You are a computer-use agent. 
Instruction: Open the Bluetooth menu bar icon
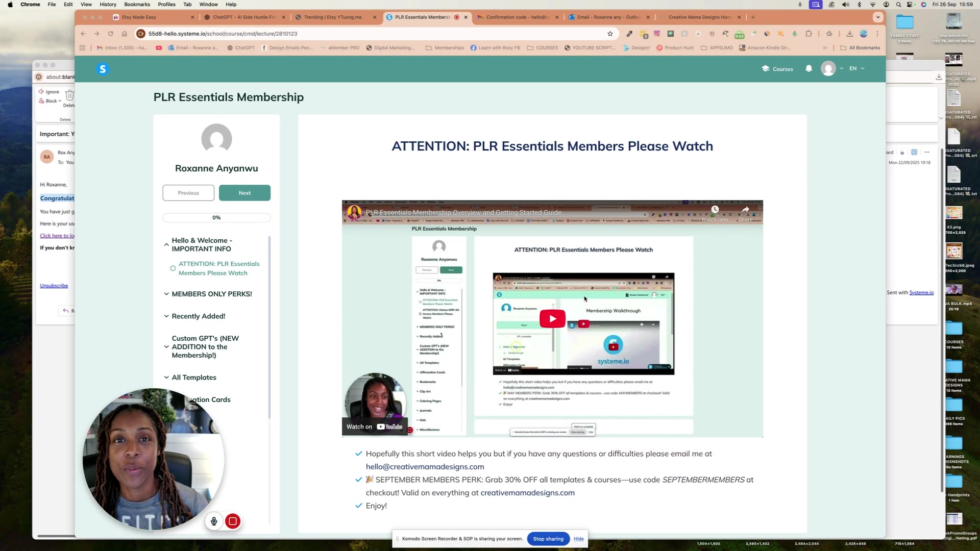pos(859,5)
